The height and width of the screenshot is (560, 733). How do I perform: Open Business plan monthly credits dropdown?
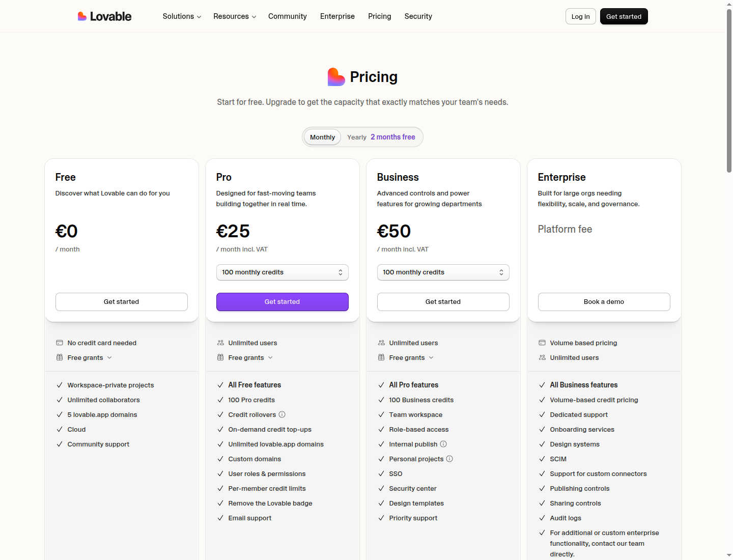point(443,272)
